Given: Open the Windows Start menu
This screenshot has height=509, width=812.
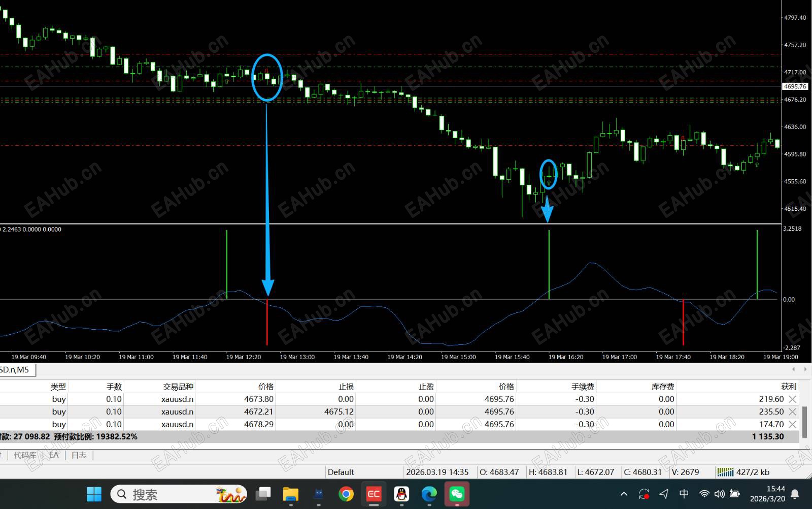Looking at the screenshot, I should [94, 494].
